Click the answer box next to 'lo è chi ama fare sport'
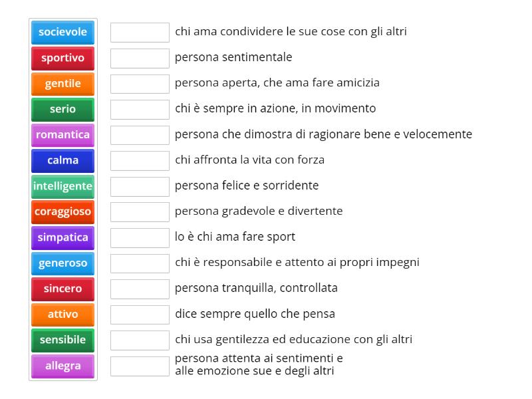The width and height of the screenshot is (532, 399). pos(140,237)
